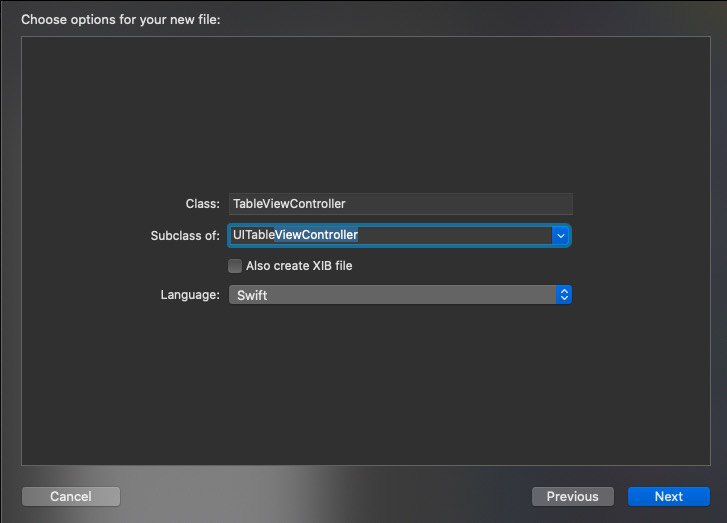Go back with the Previous button
This screenshot has width=727, height=523.
[x=573, y=497]
